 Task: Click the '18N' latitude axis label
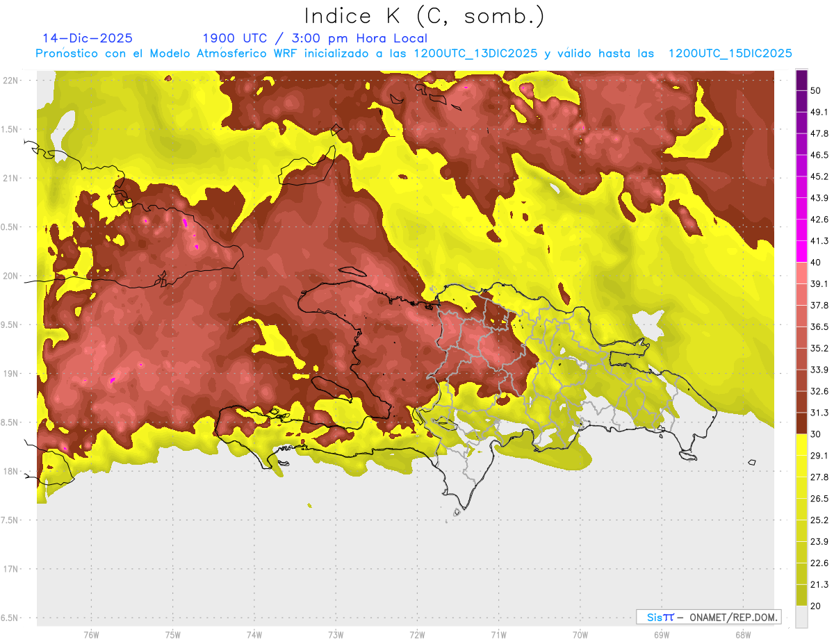(12, 471)
